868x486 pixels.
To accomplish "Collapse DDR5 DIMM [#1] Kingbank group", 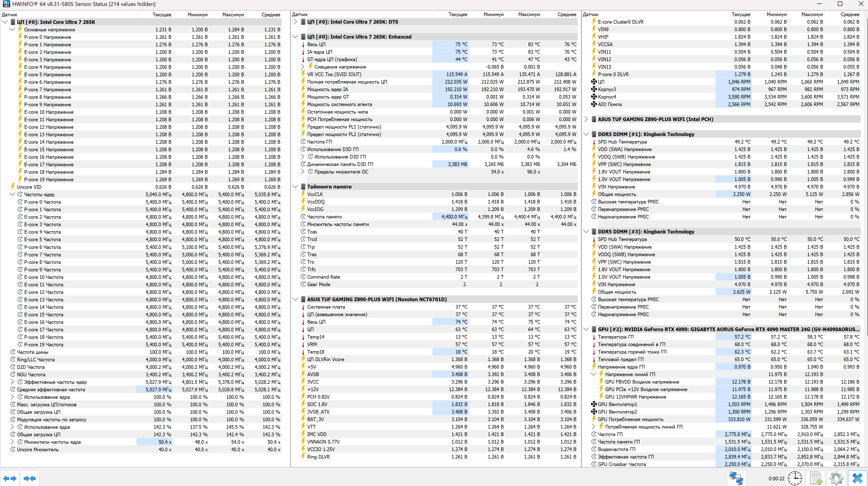I will click(x=586, y=134).
